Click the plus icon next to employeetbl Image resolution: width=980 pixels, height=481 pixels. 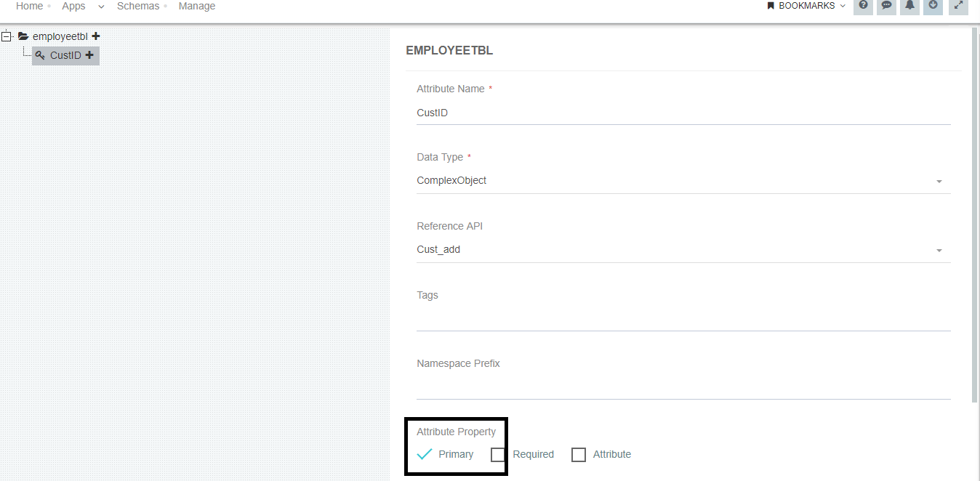[x=96, y=36]
